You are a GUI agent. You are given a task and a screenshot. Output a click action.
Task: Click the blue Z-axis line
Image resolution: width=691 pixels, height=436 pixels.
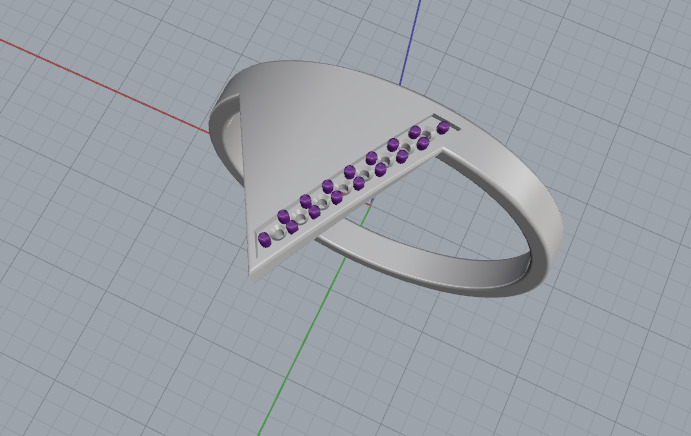pyautogui.click(x=410, y=42)
